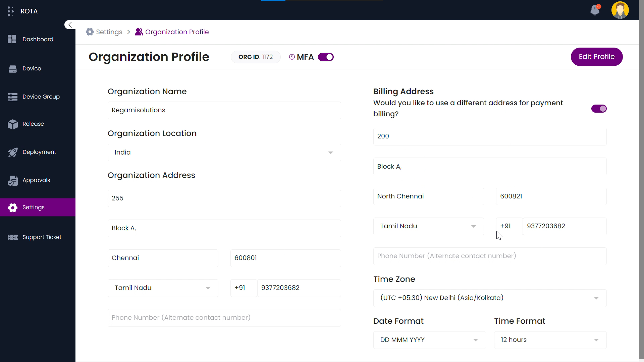Select the Device icon in sidebar
The image size is (644, 362).
(x=13, y=68)
